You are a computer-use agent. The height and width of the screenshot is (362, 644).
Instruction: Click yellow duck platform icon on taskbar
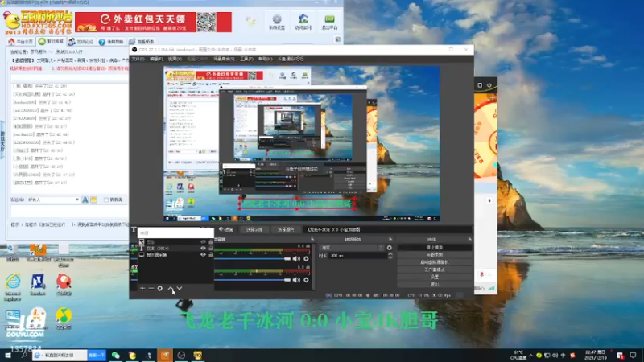pyautogui.click(x=132, y=355)
